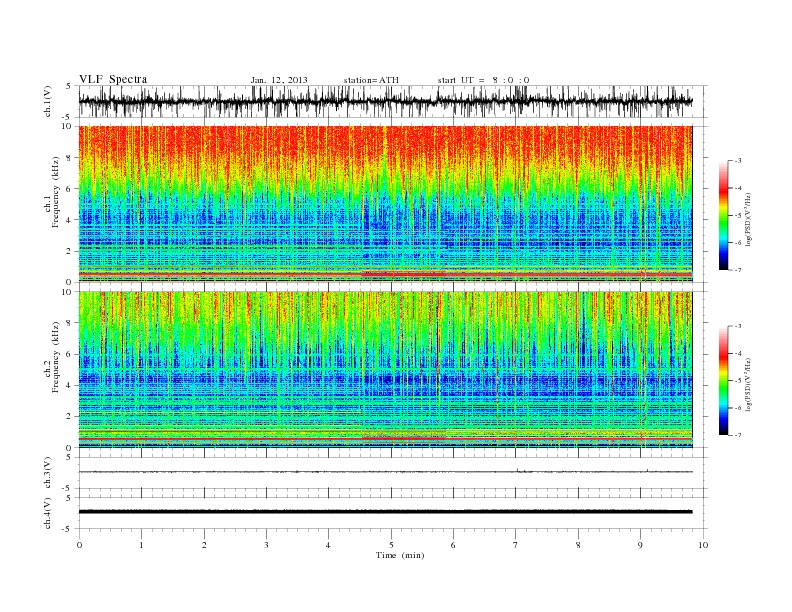Click the "VLF Spectra" plot title

point(113,79)
